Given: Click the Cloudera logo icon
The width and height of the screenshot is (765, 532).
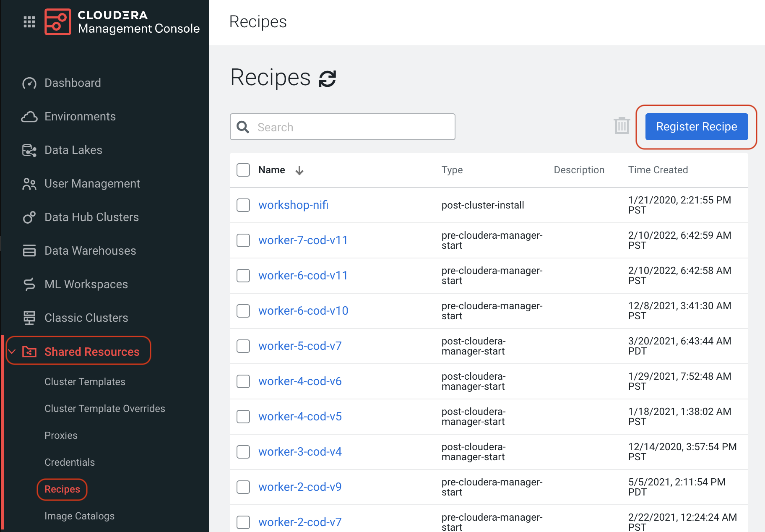Looking at the screenshot, I should (58, 22).
